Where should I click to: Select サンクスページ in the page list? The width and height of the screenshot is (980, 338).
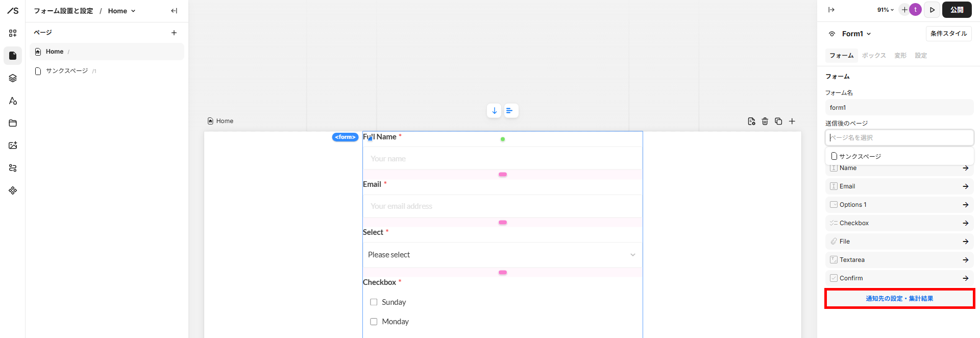click(107, 71)
